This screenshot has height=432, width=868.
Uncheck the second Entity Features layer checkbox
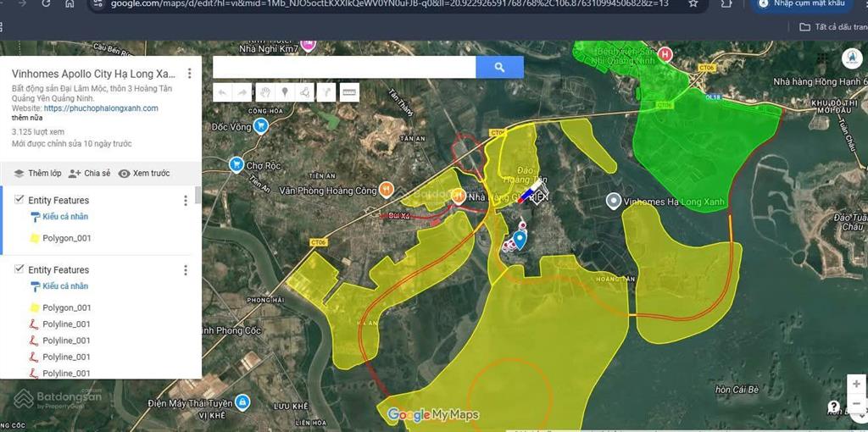click(19, 269)
